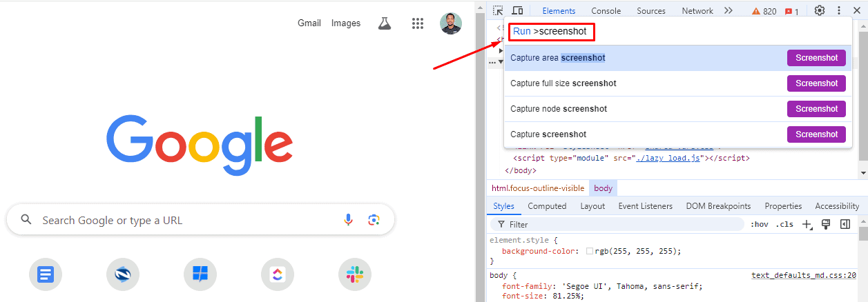Click Screenshot button beside Capture full size
Screen dimensions: 868x302
816,83
